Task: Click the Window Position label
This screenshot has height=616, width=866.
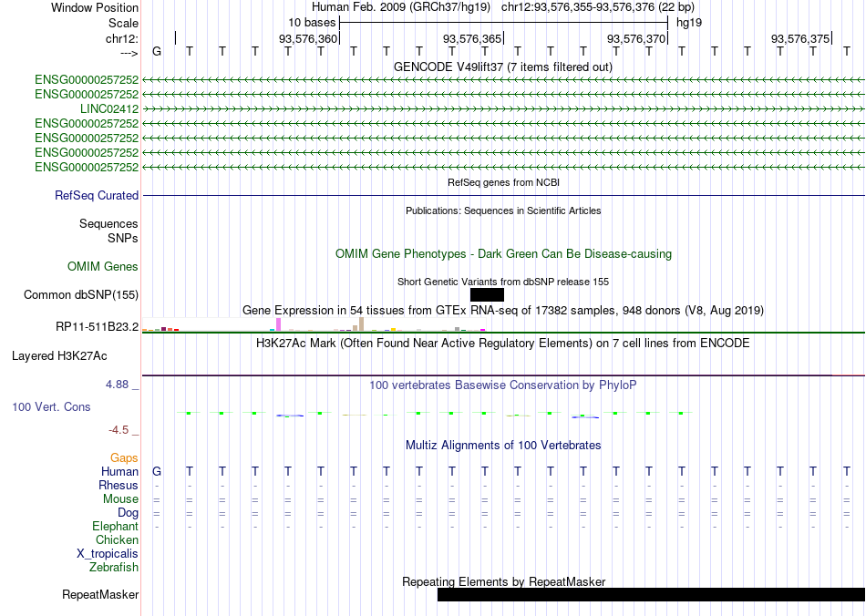Action: 95,7
